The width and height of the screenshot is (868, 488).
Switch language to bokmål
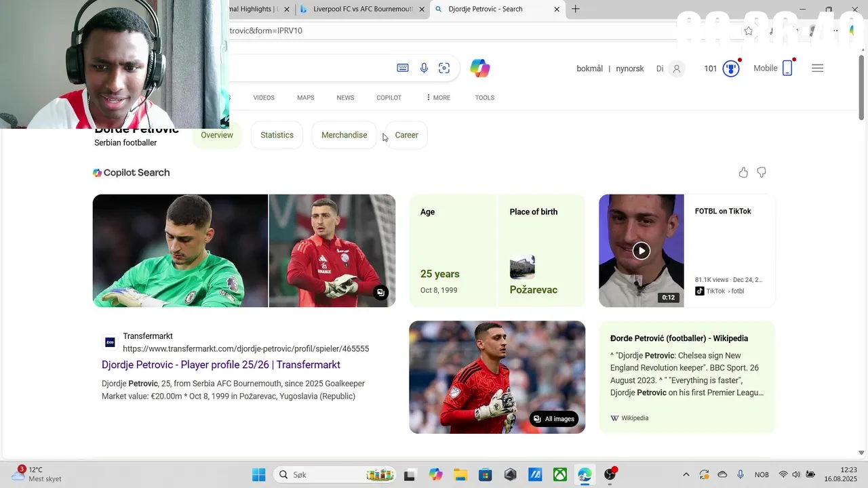[589, 68]
